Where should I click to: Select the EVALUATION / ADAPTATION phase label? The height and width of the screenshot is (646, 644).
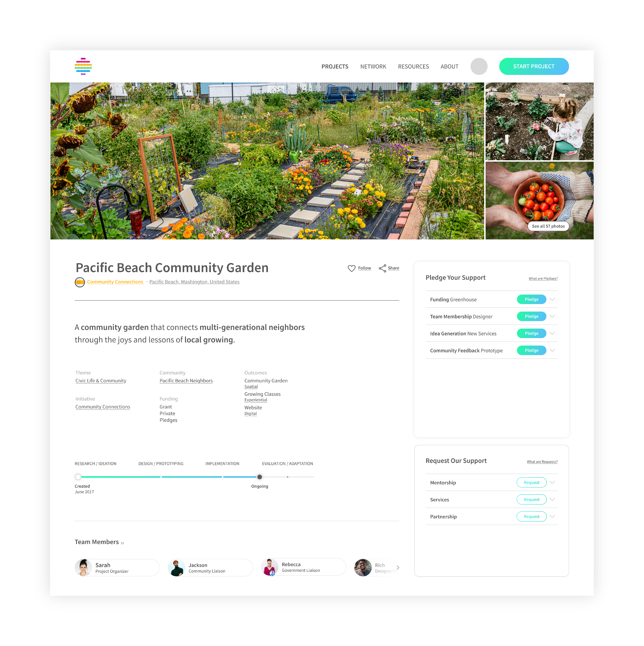tap(287, 464)
